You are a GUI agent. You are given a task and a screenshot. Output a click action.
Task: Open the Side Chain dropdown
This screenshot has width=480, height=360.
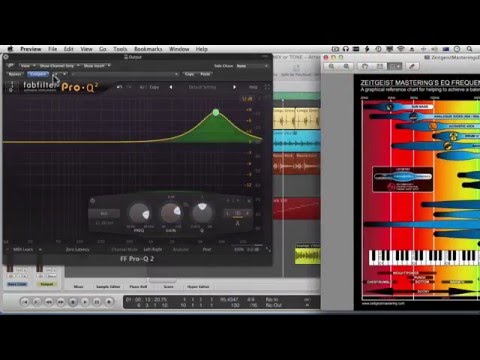pos(252,66)
